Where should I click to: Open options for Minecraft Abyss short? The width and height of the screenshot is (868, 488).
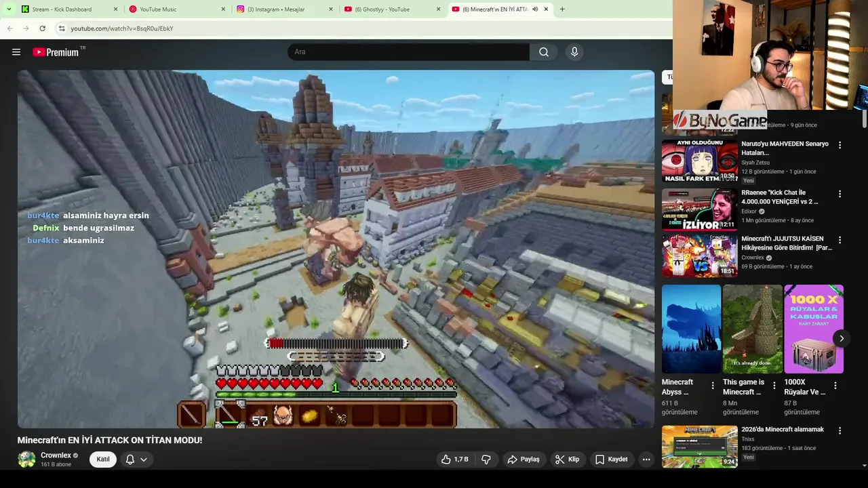(x=713, y=386)
